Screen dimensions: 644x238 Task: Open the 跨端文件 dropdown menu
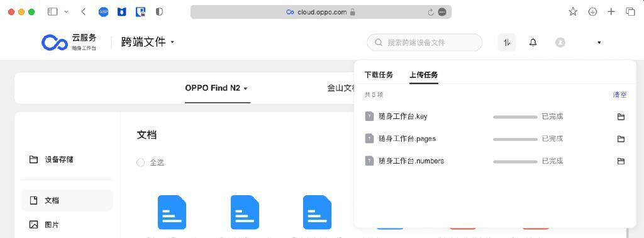147,42
